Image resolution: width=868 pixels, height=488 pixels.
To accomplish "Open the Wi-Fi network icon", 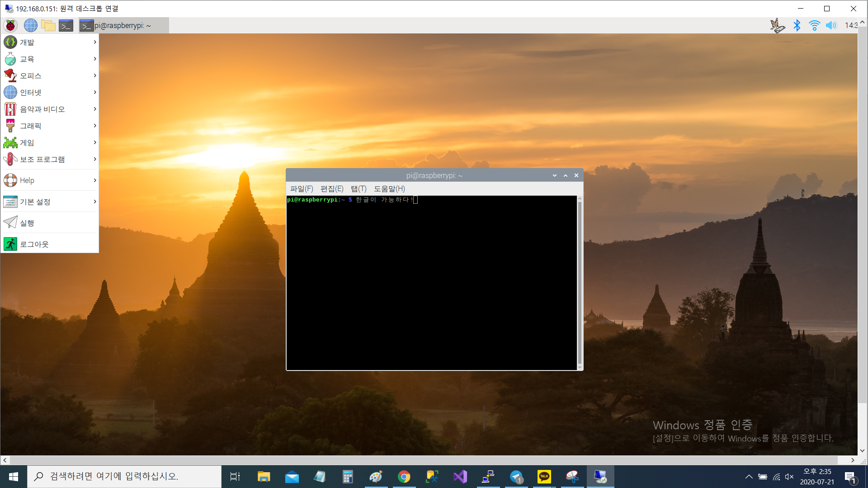I will click(814, 25).
